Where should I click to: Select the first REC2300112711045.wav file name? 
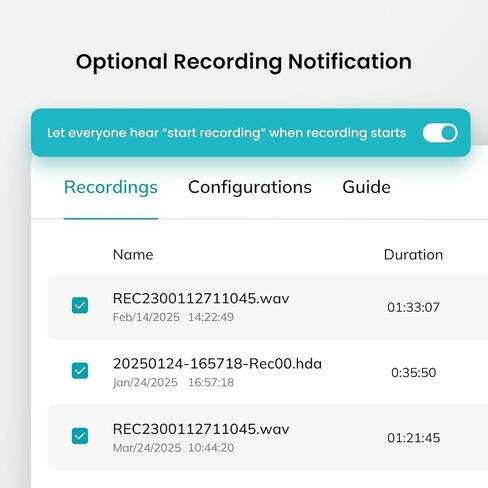(x=201, y=298)
